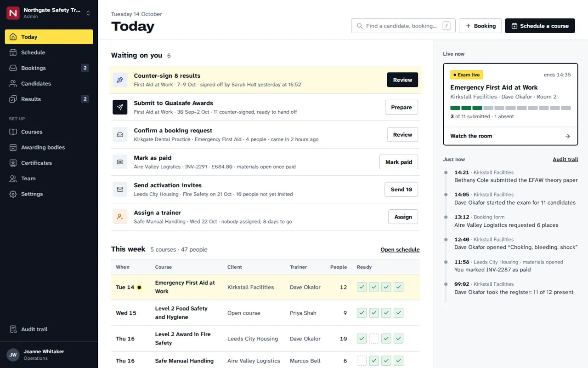Click the paper-plane icon for Submit to Qualsafe

click(120, 107)
